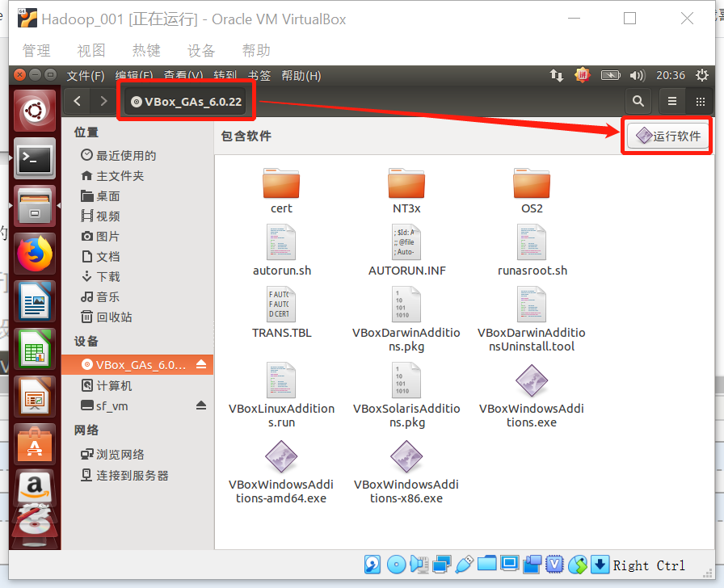The width and height of the screenshot is (724, 588).
Task: Select 最近使用的 in the sidebar
Action: coord(119,156)
